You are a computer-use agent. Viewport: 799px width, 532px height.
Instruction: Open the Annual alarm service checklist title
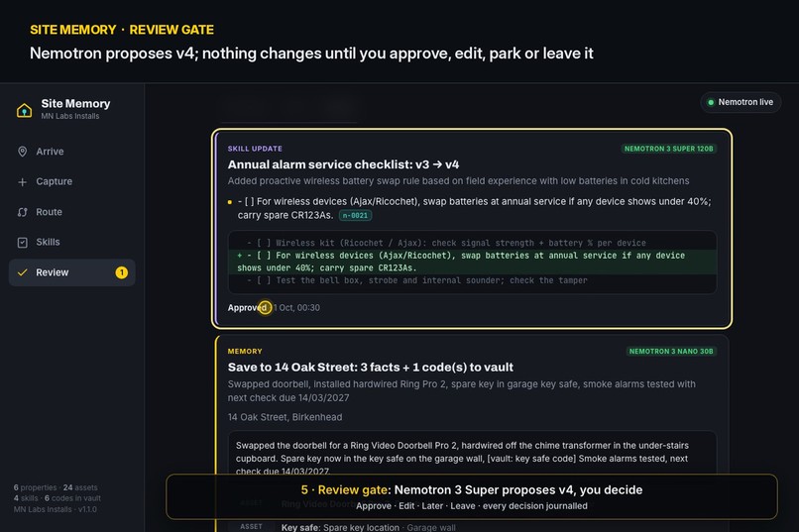click(x=343, y=164)
